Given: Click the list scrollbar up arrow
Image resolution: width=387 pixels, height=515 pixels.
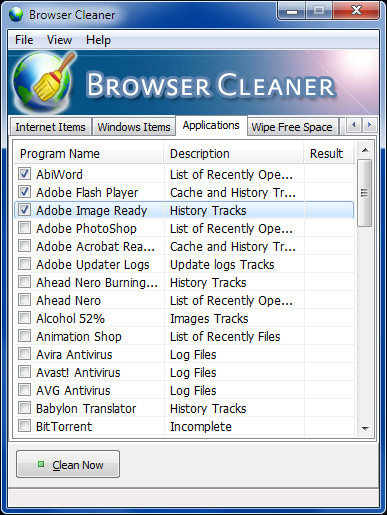Looking at the screenshot, I should (365, 150).
